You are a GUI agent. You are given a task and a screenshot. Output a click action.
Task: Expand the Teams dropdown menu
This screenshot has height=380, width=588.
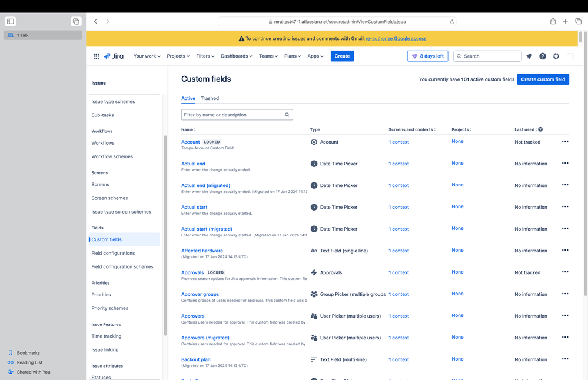tap(268, 56)
